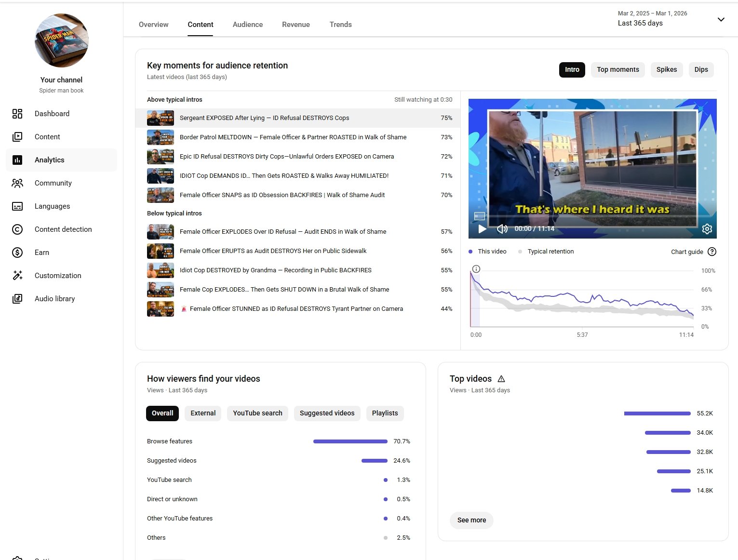Switch to the Audience tab
This screenshot has width=738, height=560.
pos(247,25)
